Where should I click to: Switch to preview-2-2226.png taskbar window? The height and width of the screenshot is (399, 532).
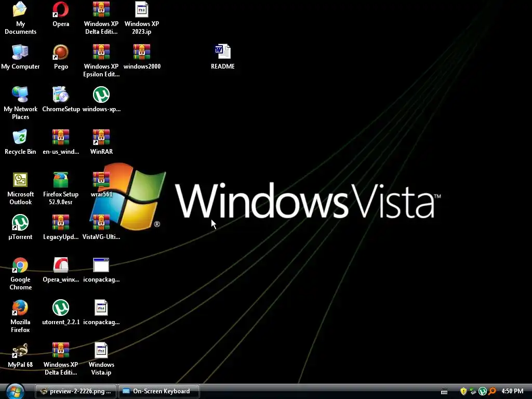coord(76,391)
